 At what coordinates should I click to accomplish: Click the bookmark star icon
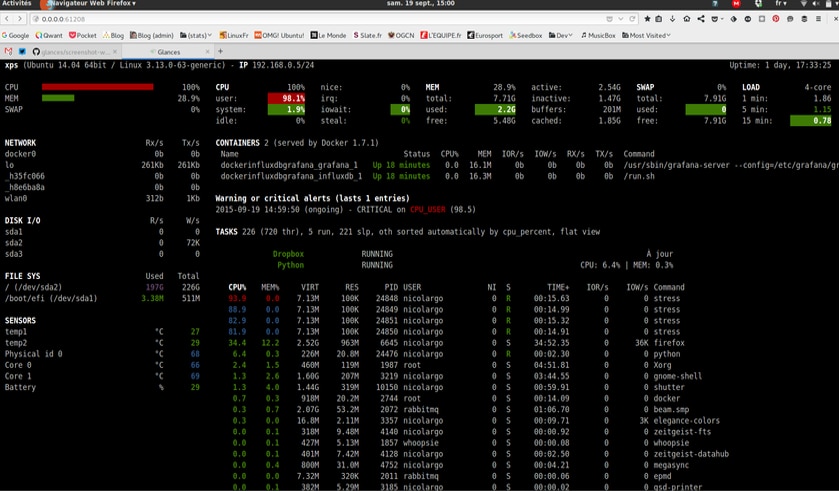click(x=647, y=19)
